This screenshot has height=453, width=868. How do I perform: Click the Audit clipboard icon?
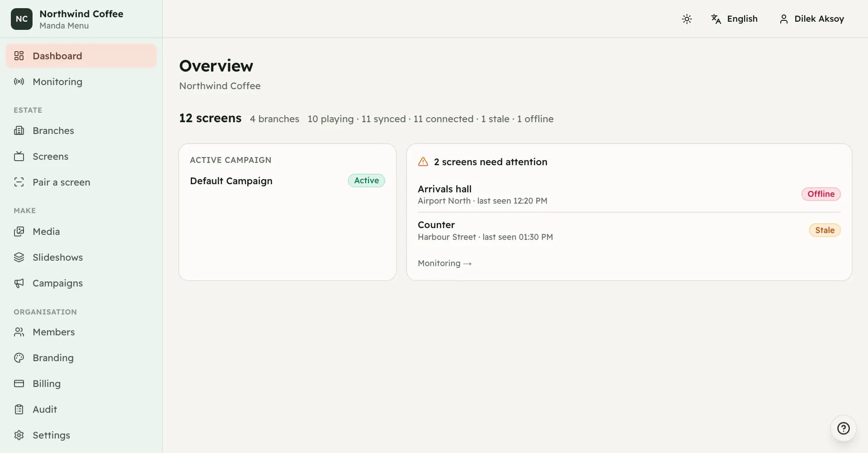[19, 409]
